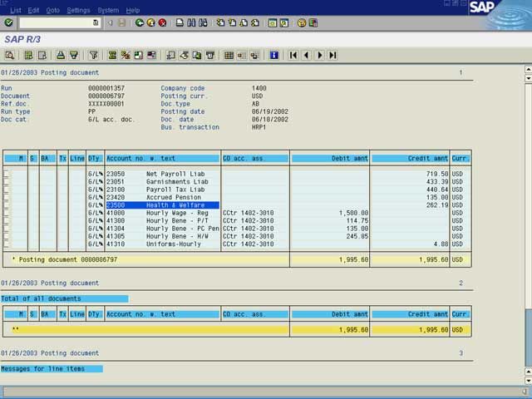This screenshot has width=532, height=399.
Task: Click first table's CO acc. ass. column header
Action: pyautogui.click(x=255, y=159)
